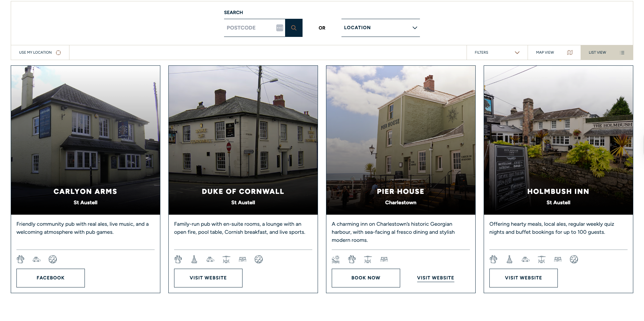Click the party hat icon on Duke of Cornwall
The width and height of the screenshot is (644, 321).
tap(194, 259)
